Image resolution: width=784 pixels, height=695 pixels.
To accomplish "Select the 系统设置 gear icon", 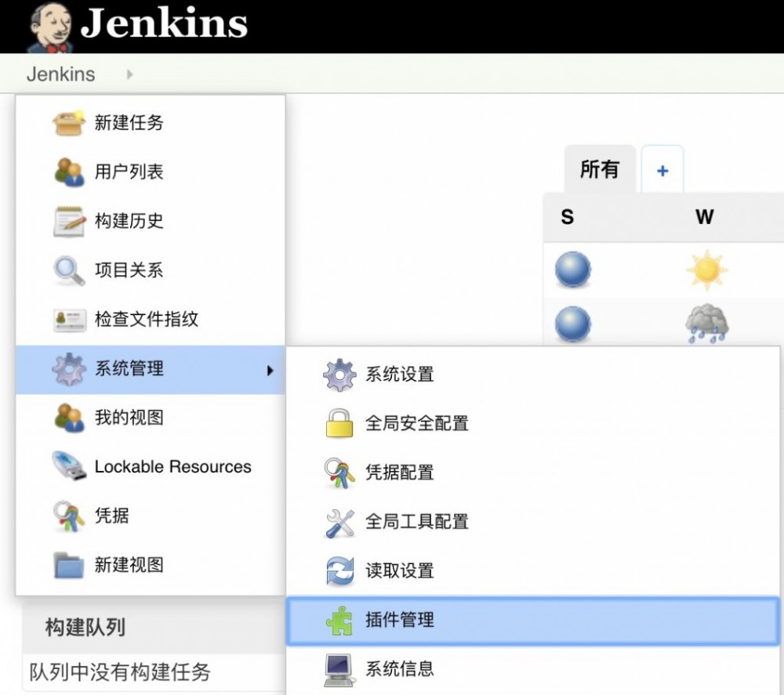I will [339, 374].
